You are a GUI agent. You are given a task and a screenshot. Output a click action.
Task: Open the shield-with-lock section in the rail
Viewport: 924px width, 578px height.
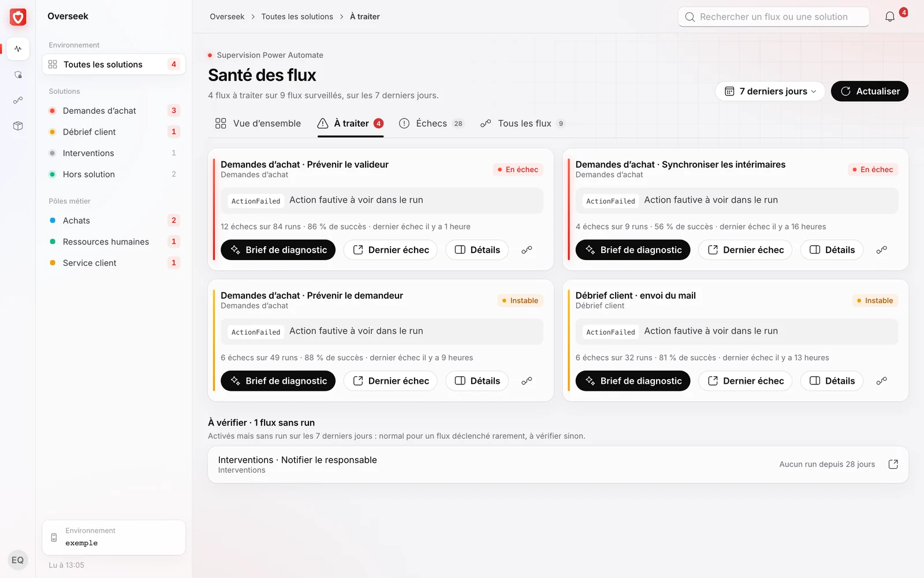[x=18, y=75]
